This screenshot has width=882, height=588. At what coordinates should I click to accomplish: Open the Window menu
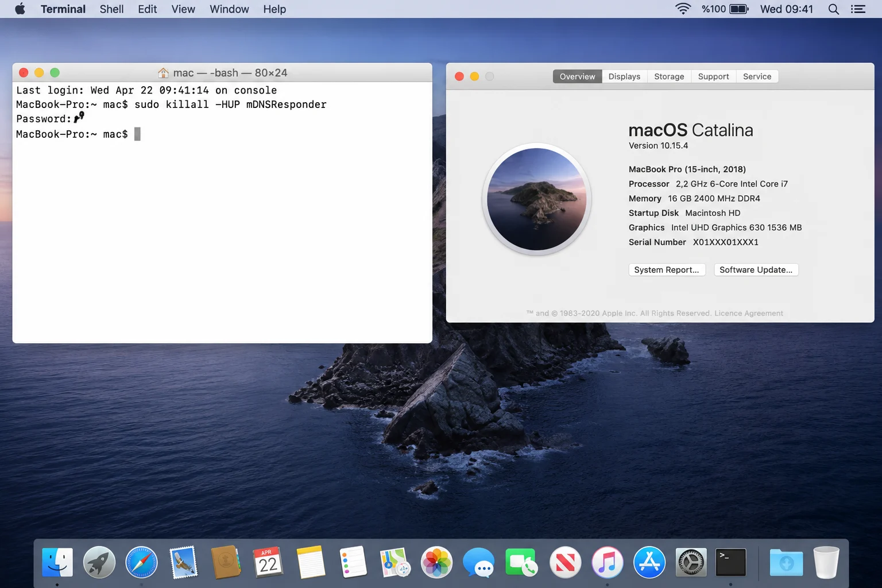pyautogui.click(x=229, y=9)
